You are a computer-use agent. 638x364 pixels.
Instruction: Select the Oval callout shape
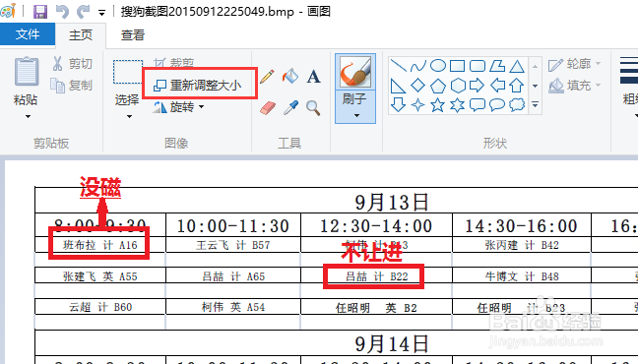click(x=497, y=105)
